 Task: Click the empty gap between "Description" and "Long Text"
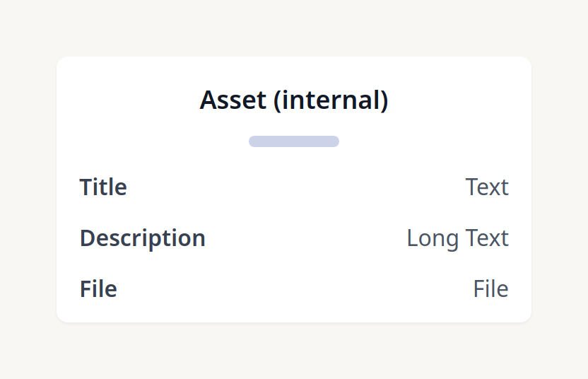[305, 238]
